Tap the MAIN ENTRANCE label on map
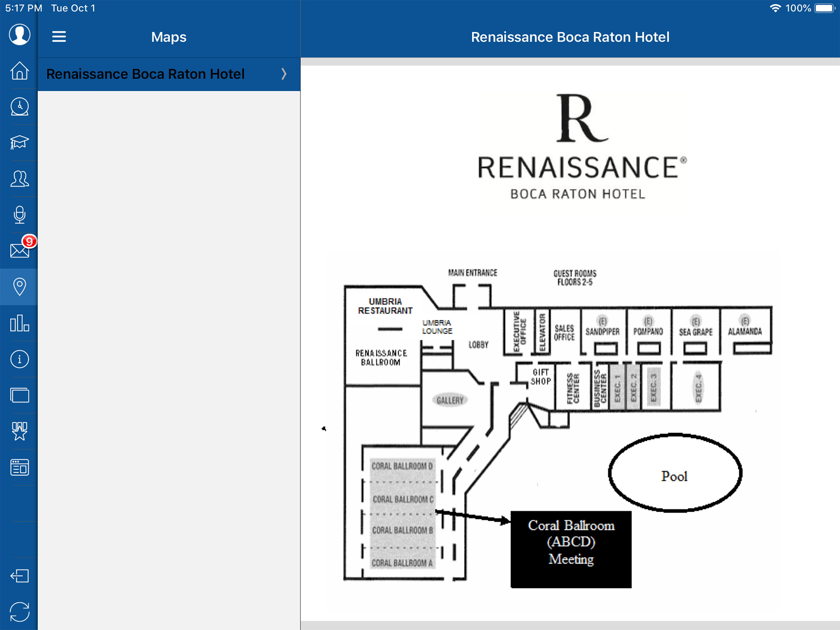840x630 pixels. pos(472,273)
